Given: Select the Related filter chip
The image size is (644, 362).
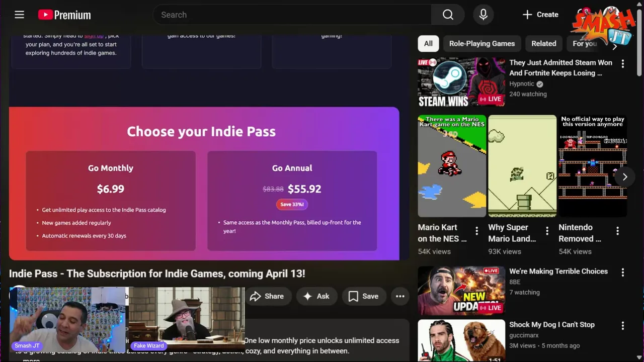Looking at the screenshot, I should pos(544,43).
